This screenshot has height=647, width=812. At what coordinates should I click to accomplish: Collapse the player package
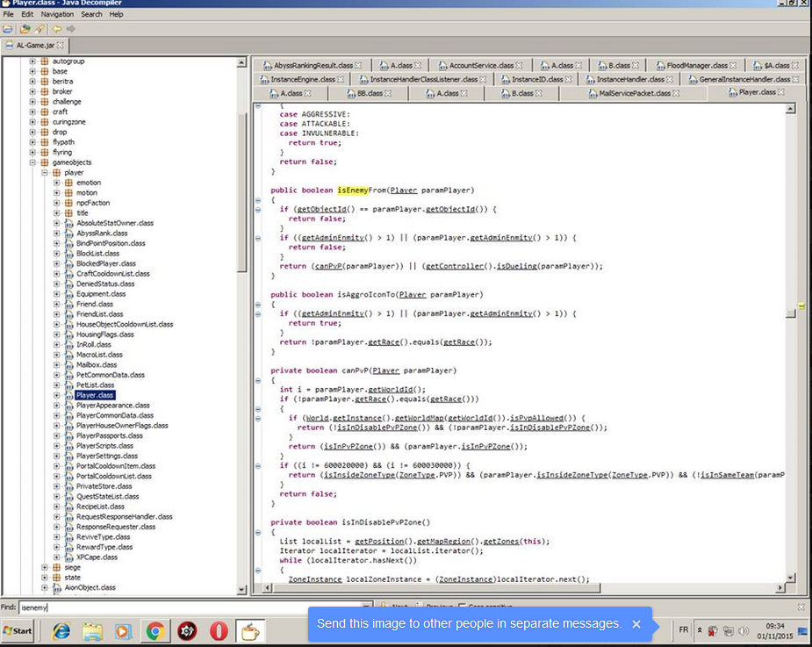[x=45, y=172]
